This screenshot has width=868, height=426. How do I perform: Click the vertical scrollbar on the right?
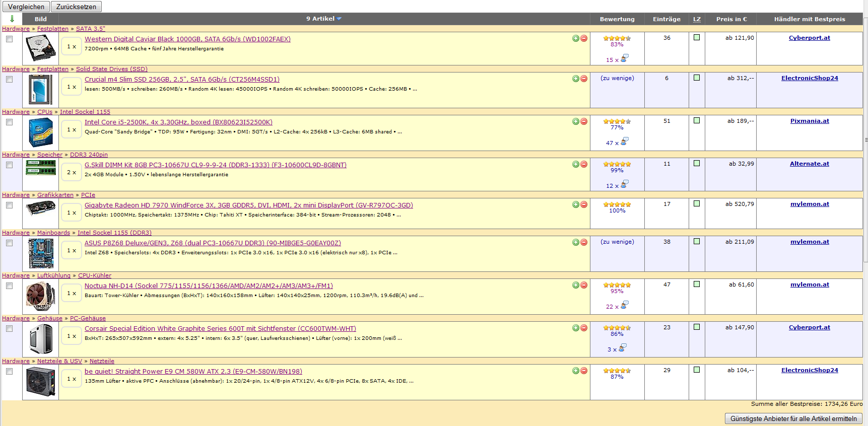865,140
